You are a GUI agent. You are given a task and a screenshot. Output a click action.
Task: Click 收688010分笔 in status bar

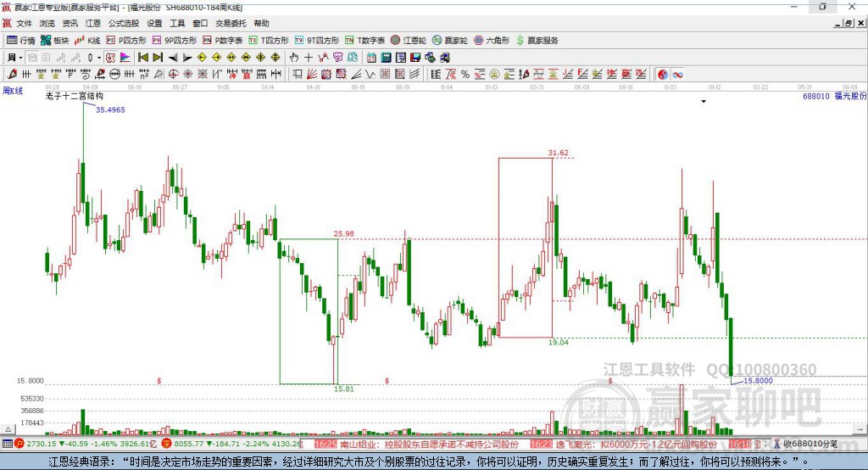811,444
